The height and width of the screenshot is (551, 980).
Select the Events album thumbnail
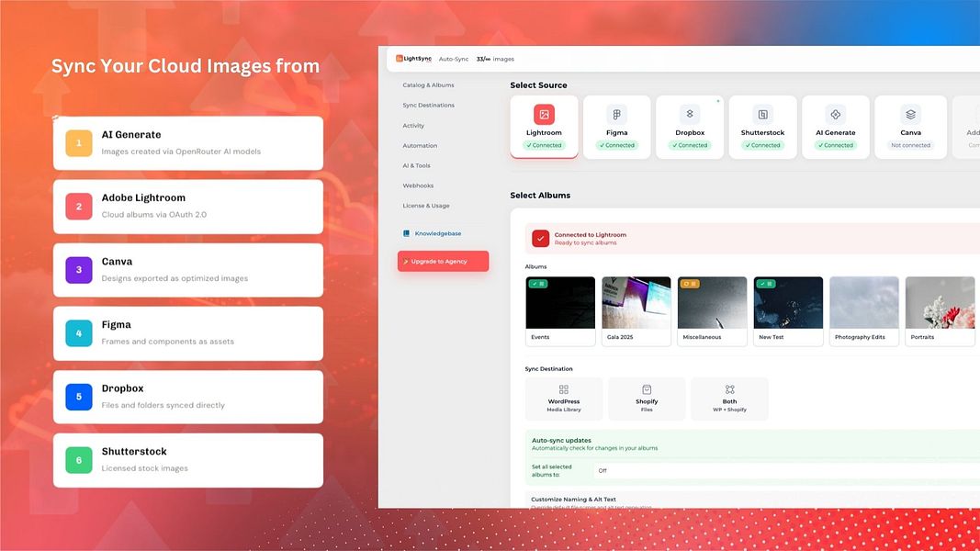click(560, 303)
